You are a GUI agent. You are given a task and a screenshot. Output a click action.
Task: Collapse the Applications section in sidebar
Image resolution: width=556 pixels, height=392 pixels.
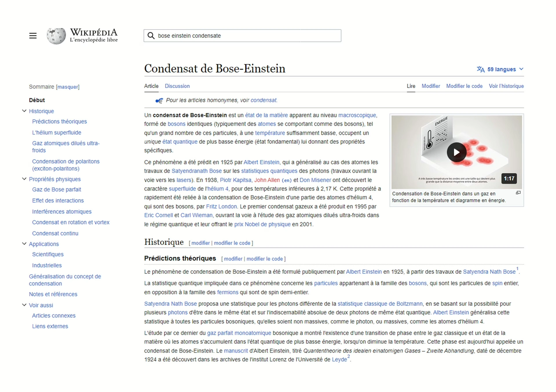tap(24, 244)
